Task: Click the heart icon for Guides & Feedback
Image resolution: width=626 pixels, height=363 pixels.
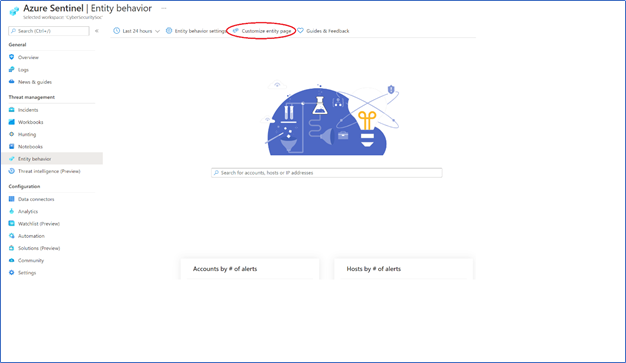Action: (x=301, y=31)
